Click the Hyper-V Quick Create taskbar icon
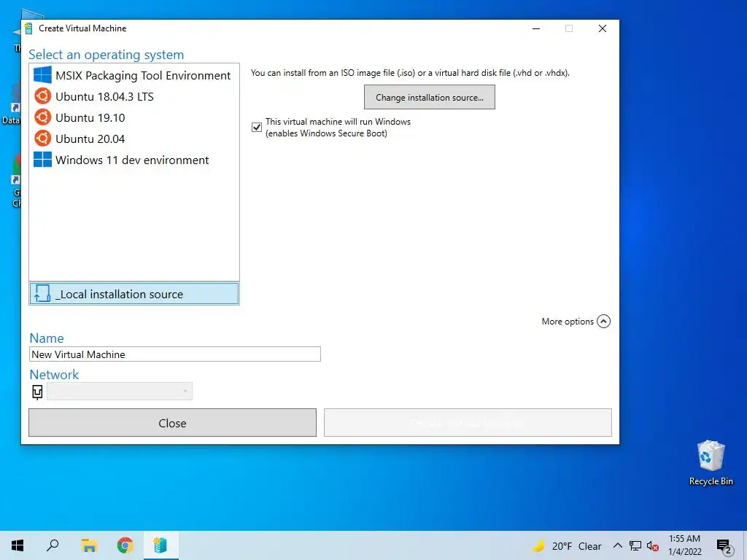747x560 pixels. 160,545
